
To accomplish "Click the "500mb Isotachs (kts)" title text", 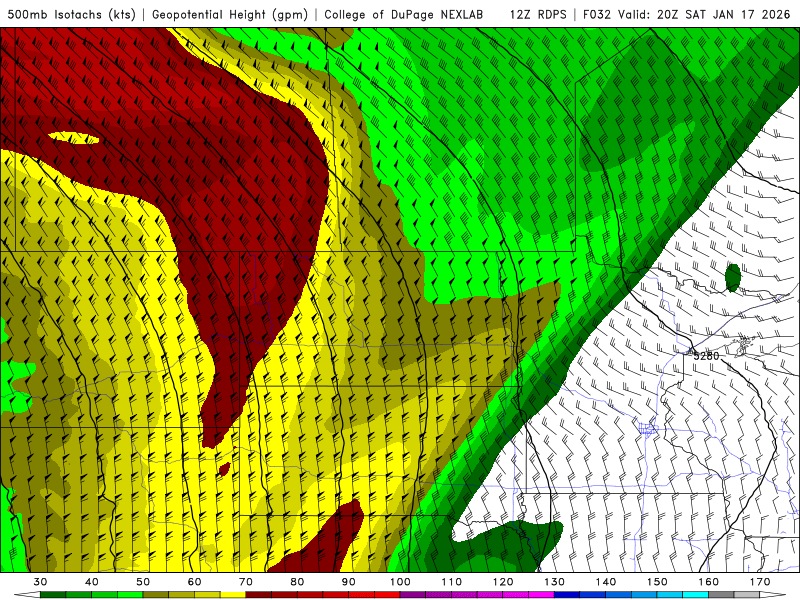I will coord(71,15).
